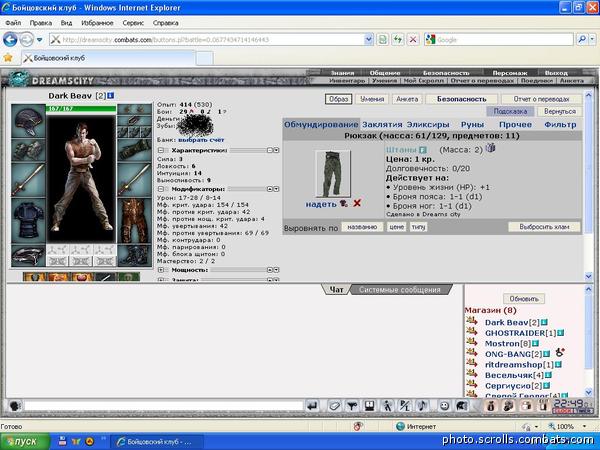The height and width of the screenshot is (450, 600).
Task: Click the Подсказка button
Action: pyautogui.click(x=510, y=111)
